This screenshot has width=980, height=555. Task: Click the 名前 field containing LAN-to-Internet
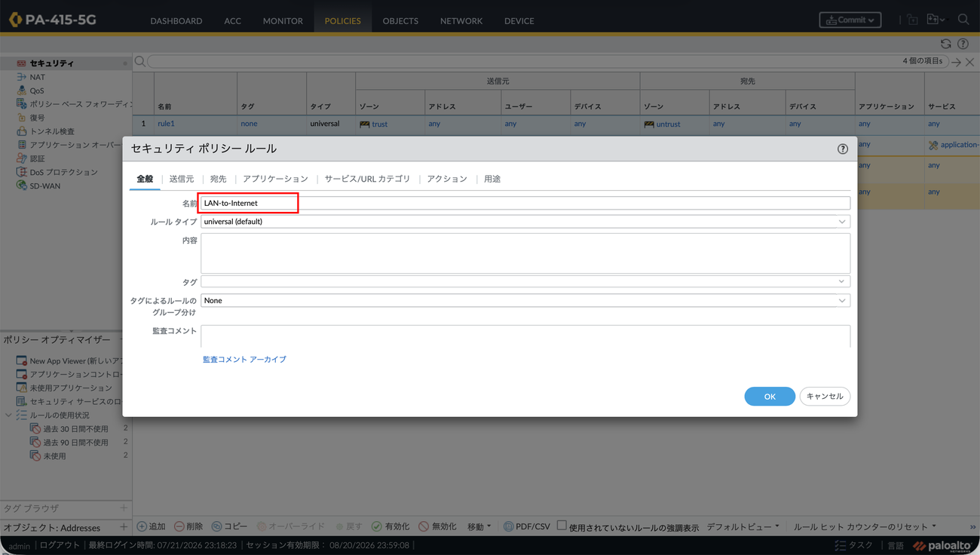click(525, 203)
